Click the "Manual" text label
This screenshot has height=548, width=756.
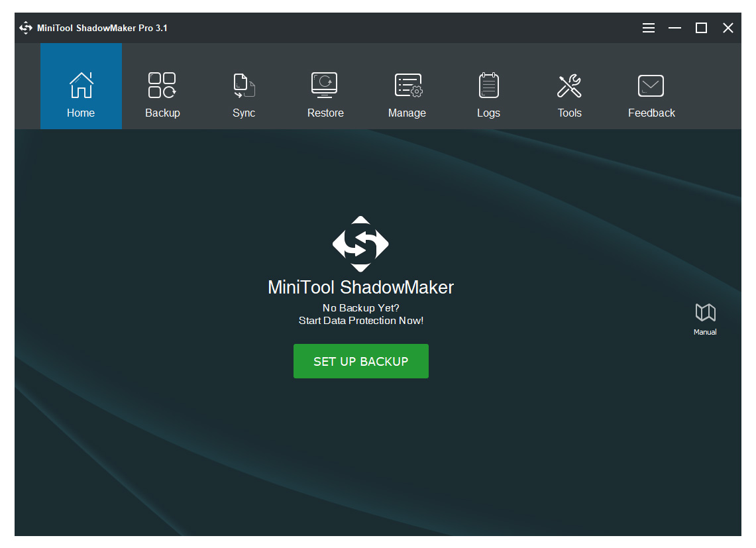pyautogui.click(x=705, y=332)
